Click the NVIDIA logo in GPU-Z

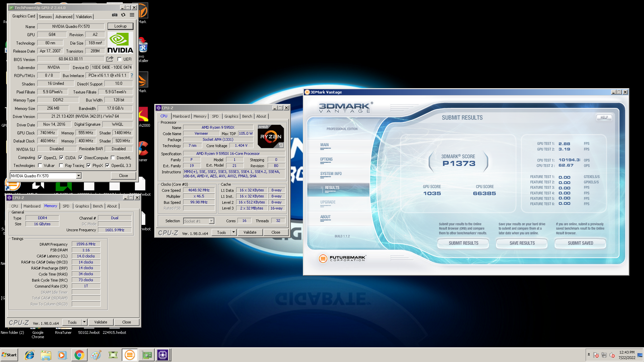click(x=120, y=43)
